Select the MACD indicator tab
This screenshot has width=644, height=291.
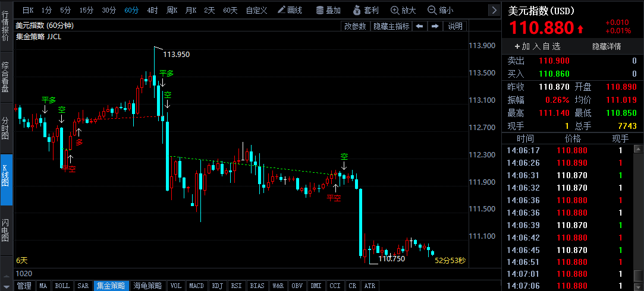[197, 286]
